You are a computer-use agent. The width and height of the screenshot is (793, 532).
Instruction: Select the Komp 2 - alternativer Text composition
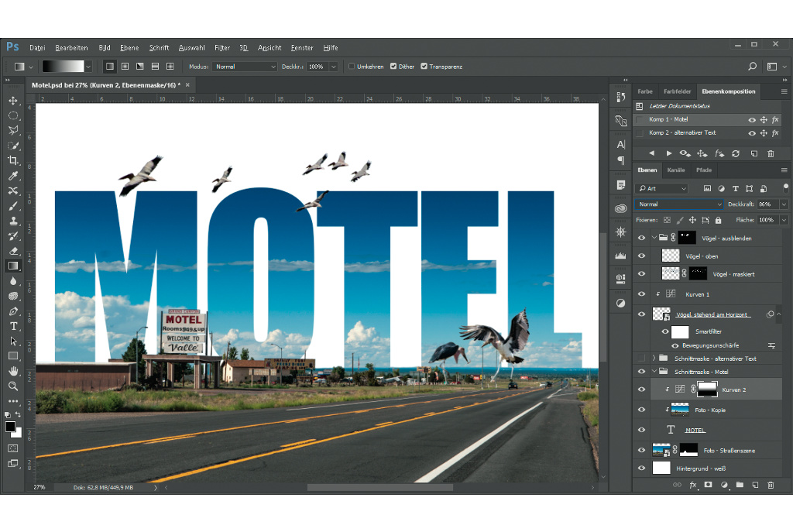[682, 133]
